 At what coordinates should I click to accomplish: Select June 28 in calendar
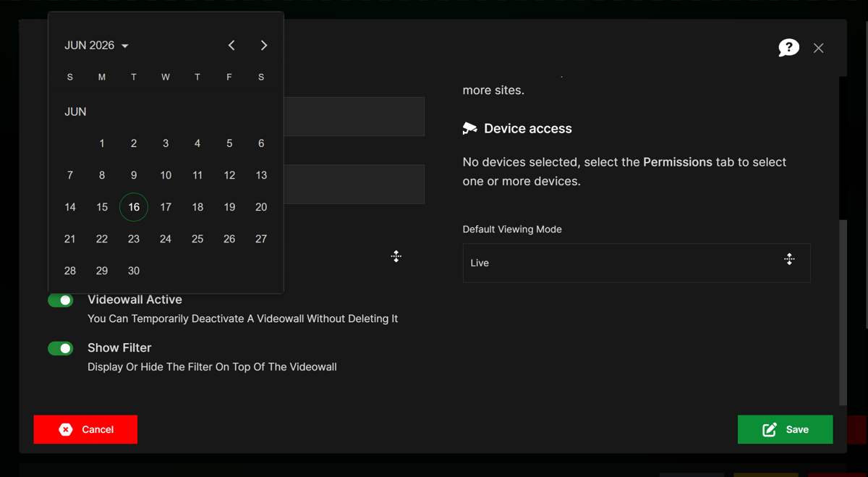[x=70, y=271]
